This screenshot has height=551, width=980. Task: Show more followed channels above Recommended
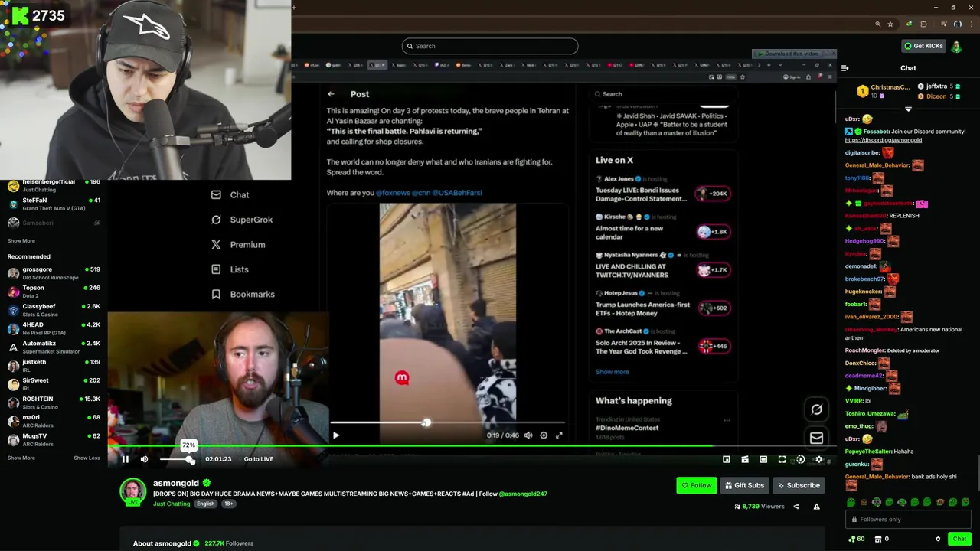[21, 240]
